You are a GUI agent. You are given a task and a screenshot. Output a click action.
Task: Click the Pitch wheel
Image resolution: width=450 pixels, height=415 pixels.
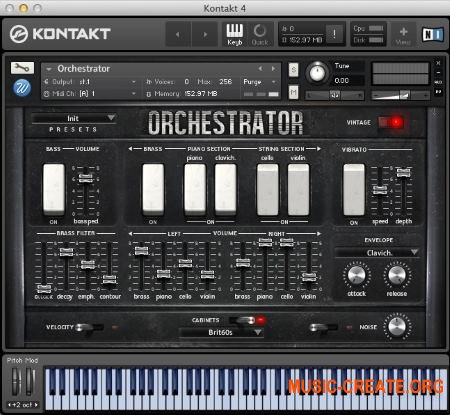[x=16, y=382]
